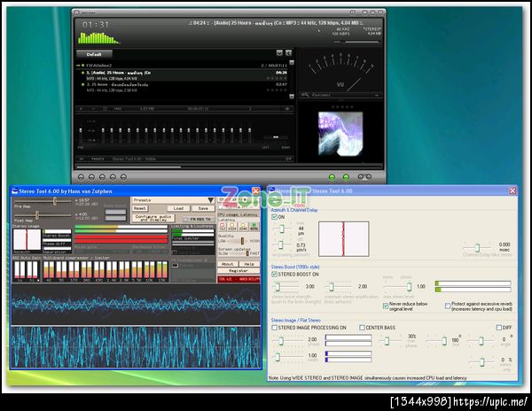Click the maximum stereo amplification slider at 2.00
The height and width of the screenshot is (411, 532).
pos(339,287)
